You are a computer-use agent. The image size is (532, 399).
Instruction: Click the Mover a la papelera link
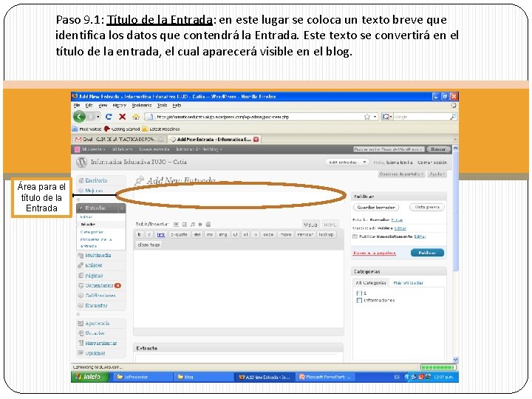pos(375,253)
